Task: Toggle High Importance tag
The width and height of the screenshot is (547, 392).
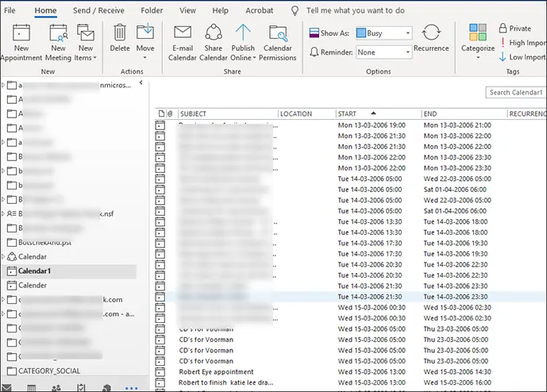Action: pos(522,43)
